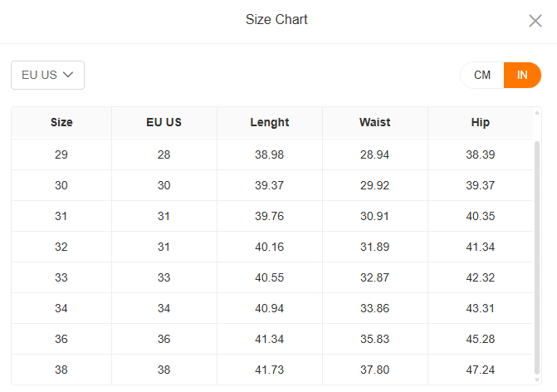Click the EU US column header
The width and height of the screenshot is (557, 392).
[x=164, y=123]
